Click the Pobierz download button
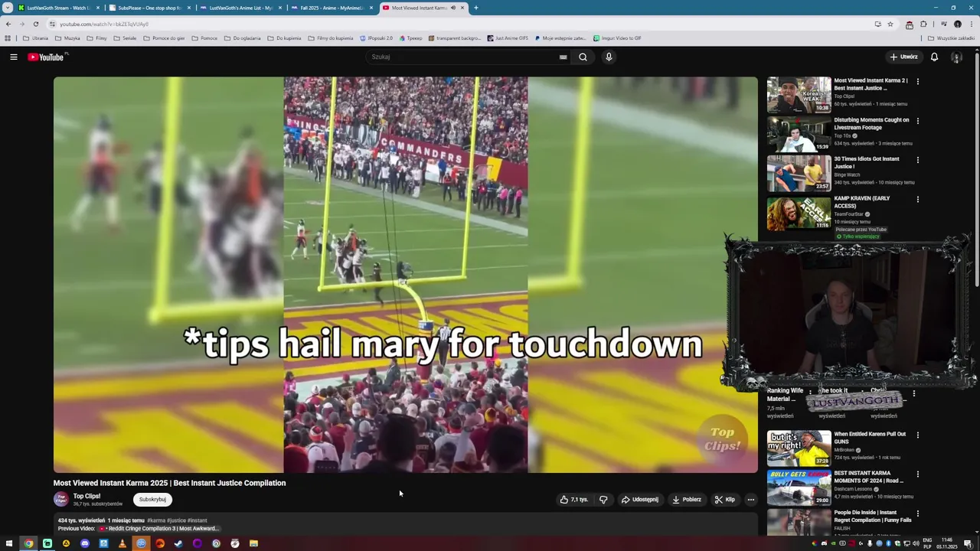Screen dimensions: 980x551 pos(687,500)
